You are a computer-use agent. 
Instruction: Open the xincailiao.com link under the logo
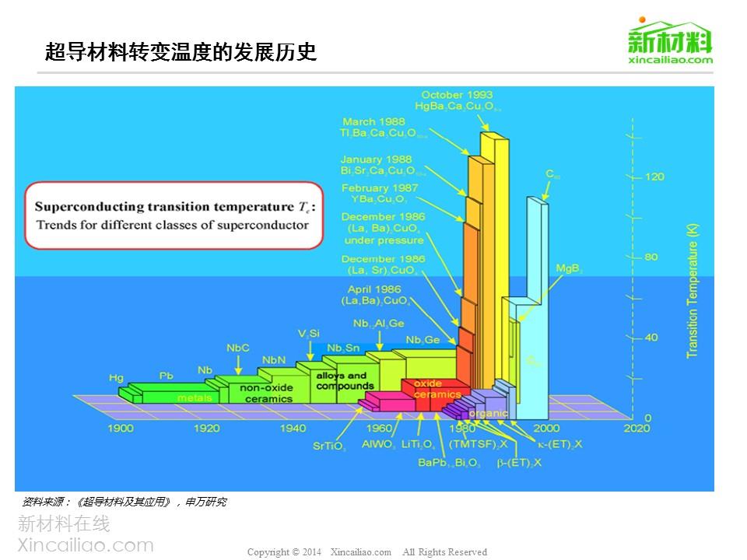[x=670, y=59]
